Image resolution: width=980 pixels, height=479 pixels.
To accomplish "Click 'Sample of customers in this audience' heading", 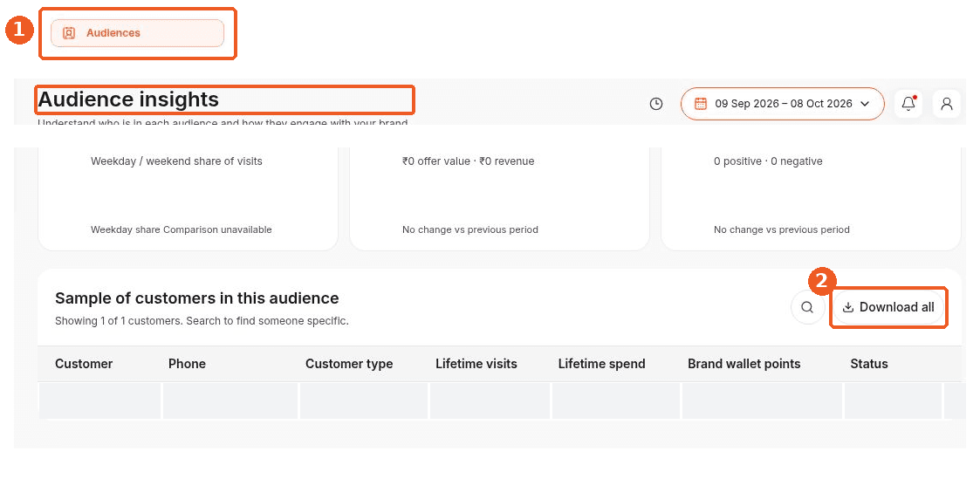I will tap(197, 298).
